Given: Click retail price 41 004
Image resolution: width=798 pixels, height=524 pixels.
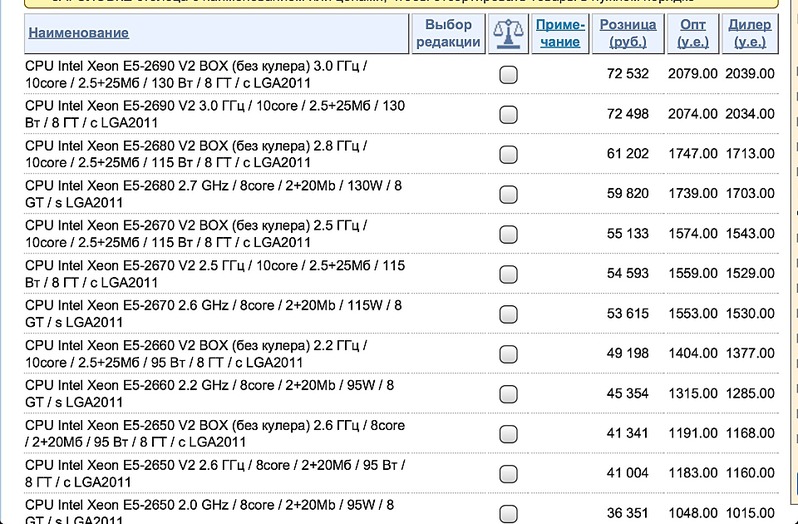Looking at the screenshot, I should (628, 473).
